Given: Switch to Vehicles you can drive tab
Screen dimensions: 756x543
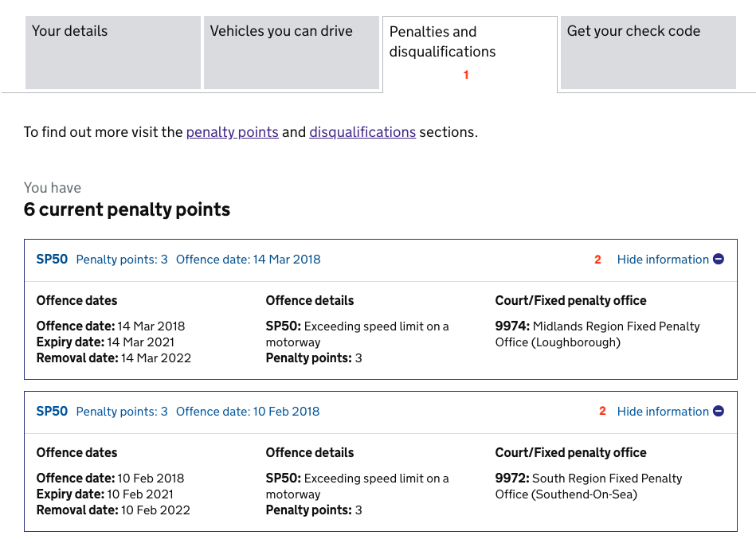Looking at the screenshot, I should pos(292,53).
